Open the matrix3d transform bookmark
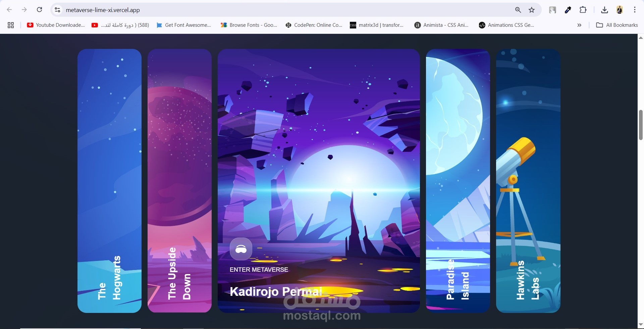Screen dimensions: 644x329 [377, 25]
